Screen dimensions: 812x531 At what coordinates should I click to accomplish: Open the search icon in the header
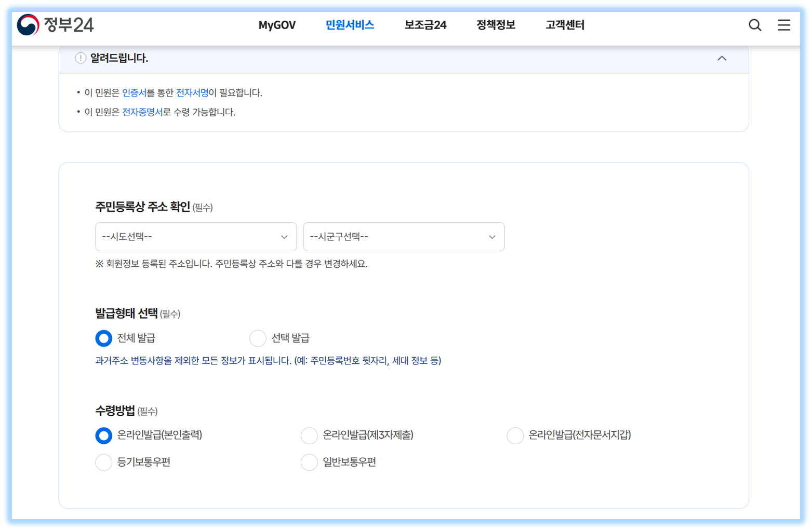pyautogui.click(x=754, y=25)
